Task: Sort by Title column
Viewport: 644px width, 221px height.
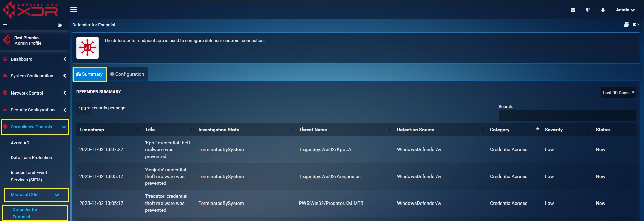Action: tap(169, 130)
